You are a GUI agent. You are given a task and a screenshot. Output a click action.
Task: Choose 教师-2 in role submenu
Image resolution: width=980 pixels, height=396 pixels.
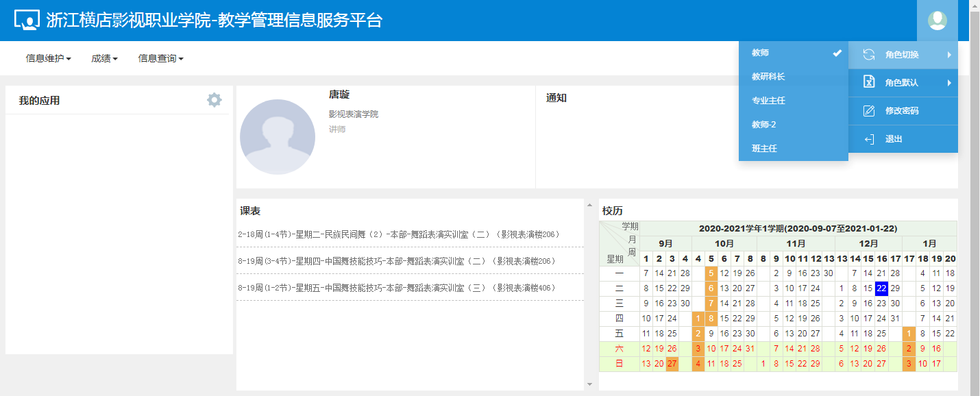tap(764, 125)
